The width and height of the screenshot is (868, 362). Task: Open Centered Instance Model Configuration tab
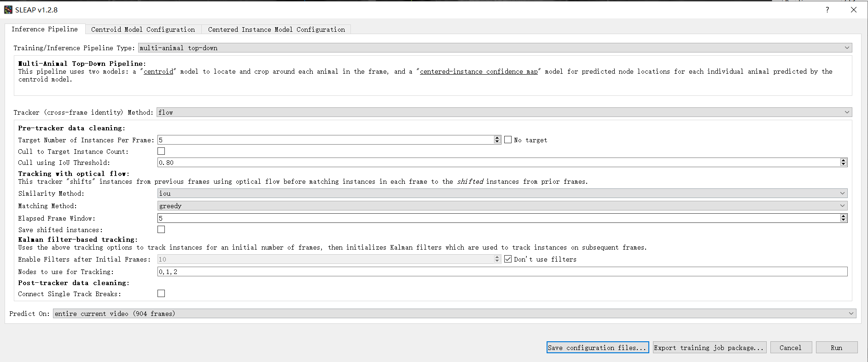276,29
